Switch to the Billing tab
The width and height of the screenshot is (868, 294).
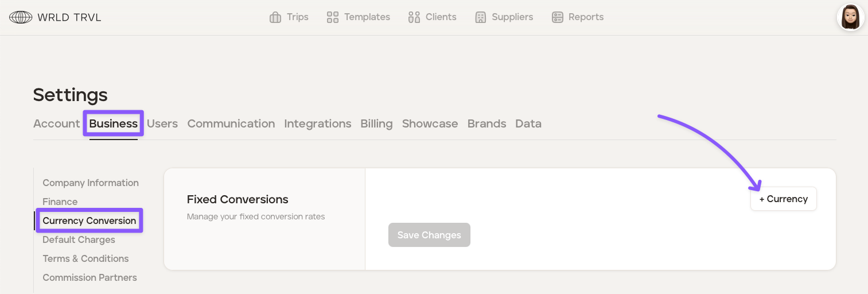376,123
